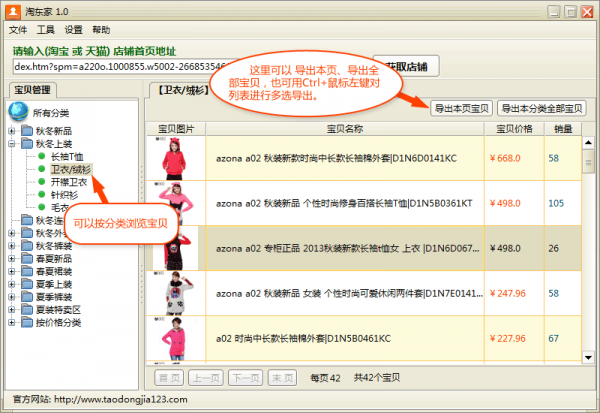
Task: Open official site link taodongjia123.com
Action: [121, 400]
